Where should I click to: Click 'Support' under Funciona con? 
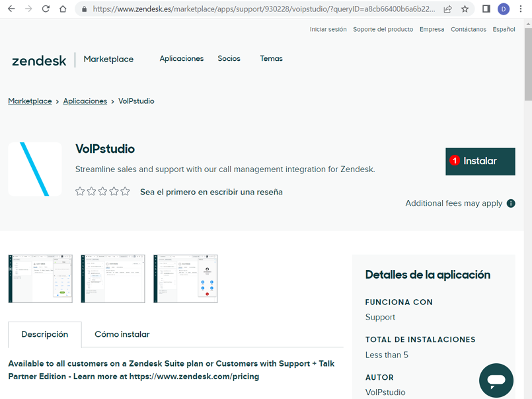[x=380, y=317]
